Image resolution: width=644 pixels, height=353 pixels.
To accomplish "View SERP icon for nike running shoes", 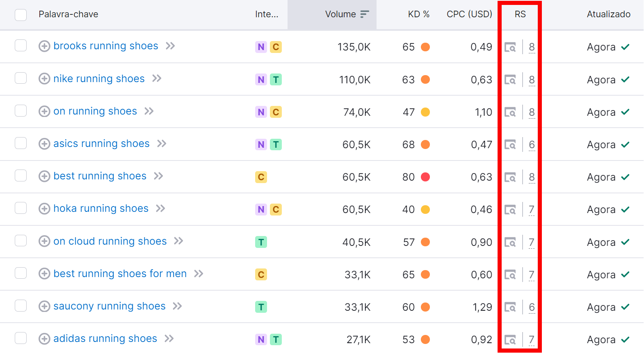I will [510, 80].
